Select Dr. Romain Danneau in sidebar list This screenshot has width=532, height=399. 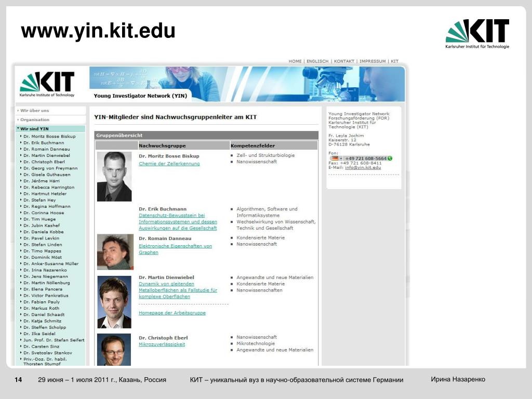pos(46,149)
